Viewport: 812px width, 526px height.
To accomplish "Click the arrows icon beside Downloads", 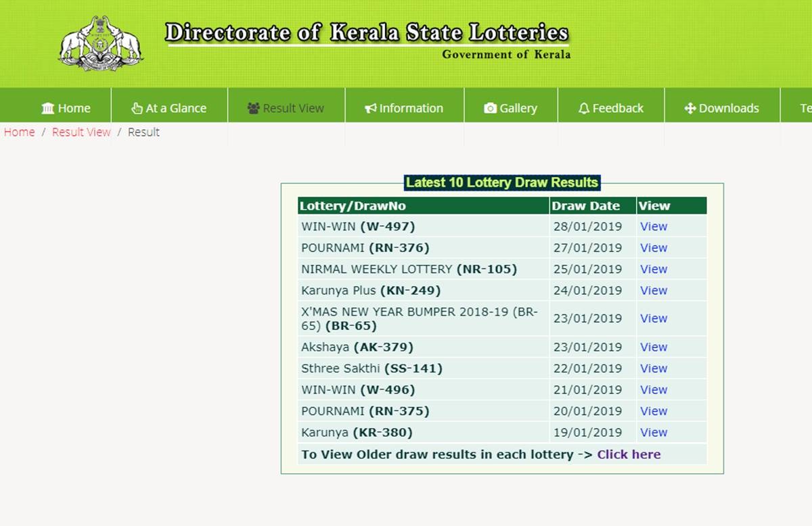I will pos(690,108).
